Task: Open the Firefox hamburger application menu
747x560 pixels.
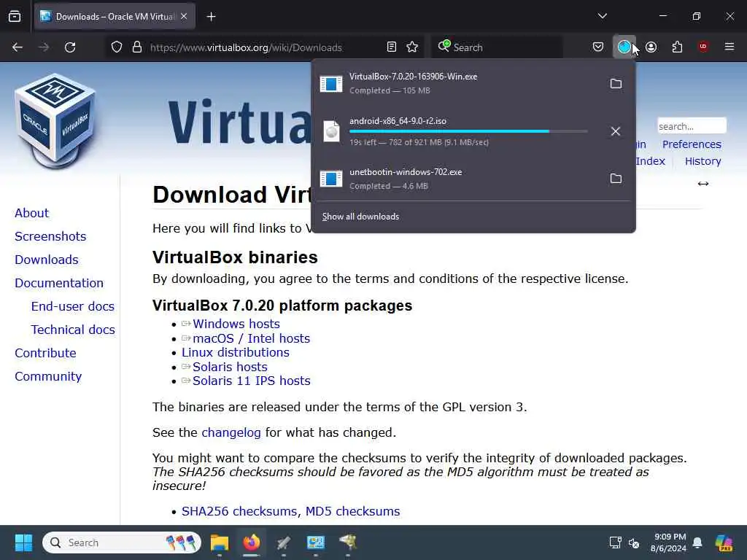Action: click(x=729, y=47)
